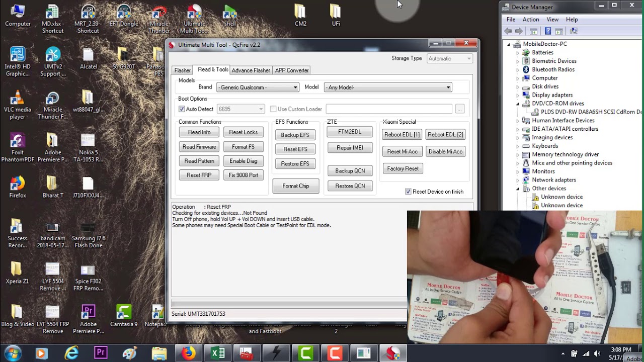The height and width of the screenshot is (362, 644).
Task: Collapse the Other devices node
Action: (x=518, y=189)
